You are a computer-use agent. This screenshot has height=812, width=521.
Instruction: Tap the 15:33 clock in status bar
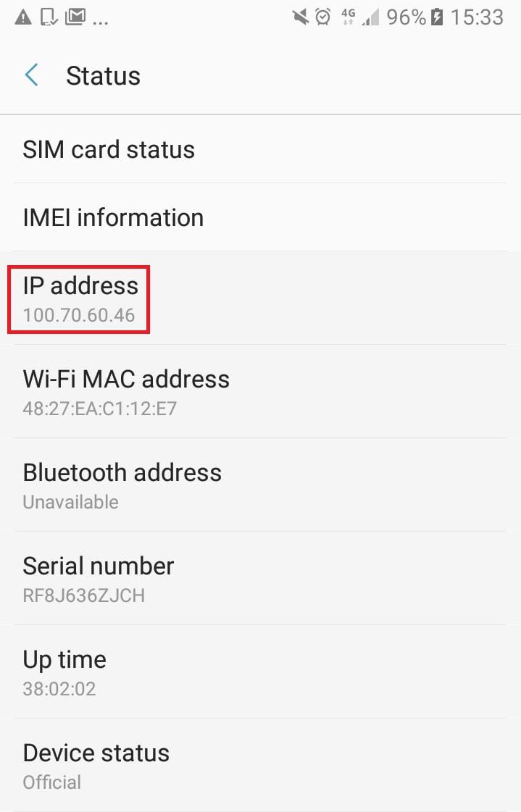477,17
